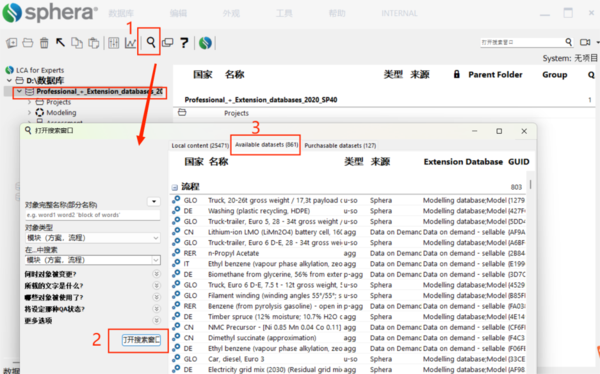Click the Modeling lifebuoy icon in tree
600x374 pixels.
[40, 112]
